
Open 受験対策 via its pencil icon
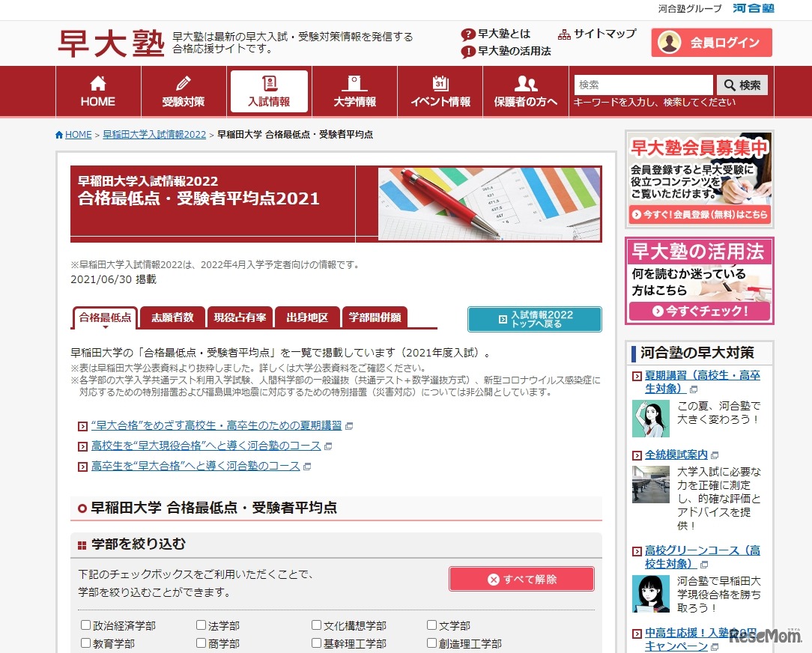tap(183, 82)
